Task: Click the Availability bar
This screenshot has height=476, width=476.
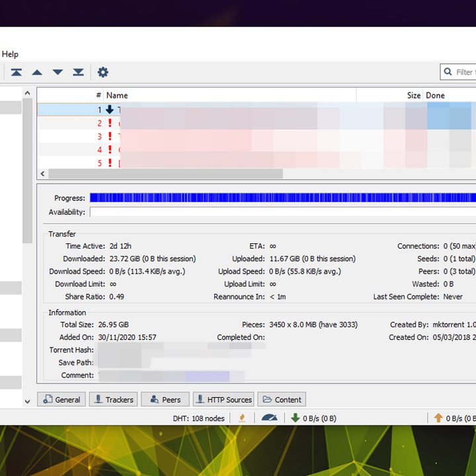Action: (x=283, y=212)
